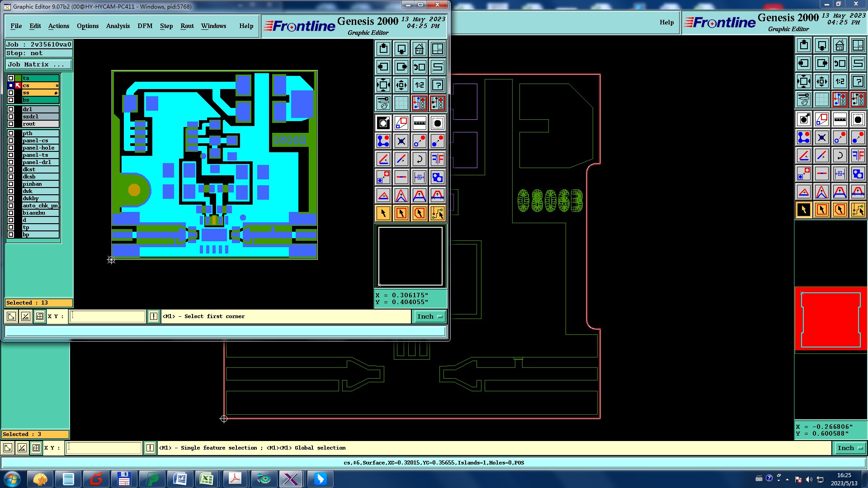The width and height of the screenshot is (868, 488).
Task: Click the Home view icon
Action: 419,49
